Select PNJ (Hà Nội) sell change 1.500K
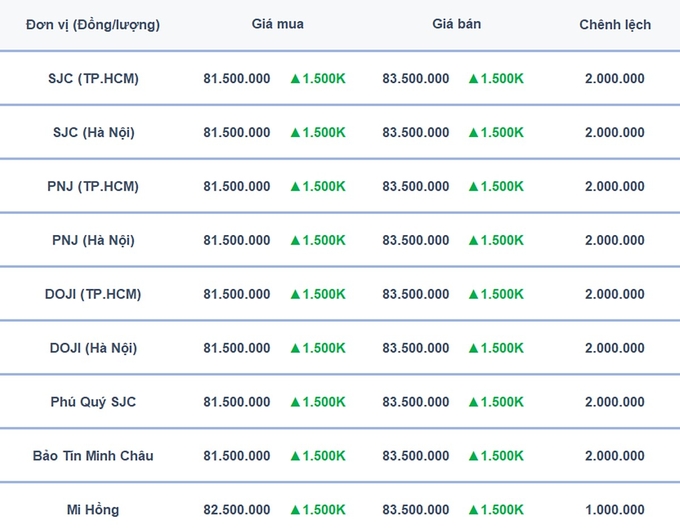This screenshot has width=680, height=530. 496,240
